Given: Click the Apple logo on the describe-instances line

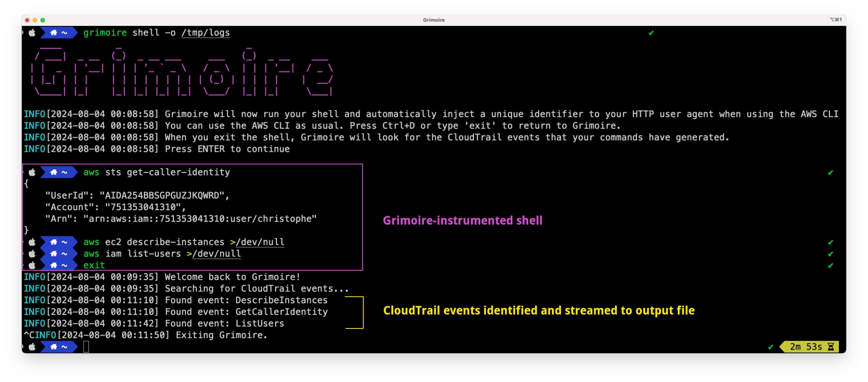Looking at the screenshot, I should pos(32,242).
